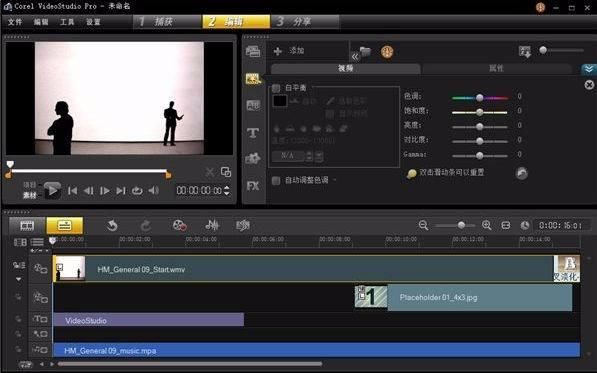Open the 文件 menu
597x373 pixels.
pos(15,22)
